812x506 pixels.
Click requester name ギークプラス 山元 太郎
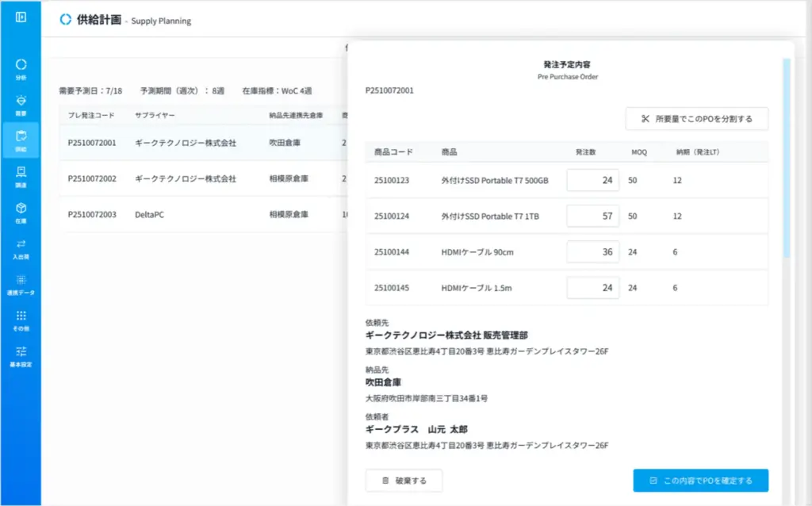pyautogui.click(x=416, y=429)
